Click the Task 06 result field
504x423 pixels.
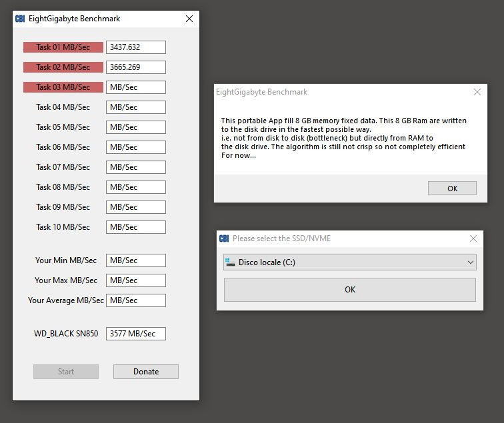coord(136,147)
